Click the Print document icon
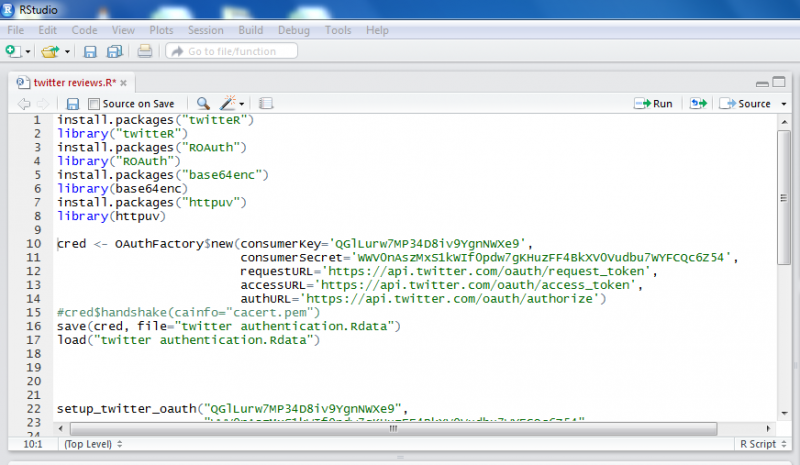Image resolution: width=800 pixels, height=465 pixels. point(145,51)
